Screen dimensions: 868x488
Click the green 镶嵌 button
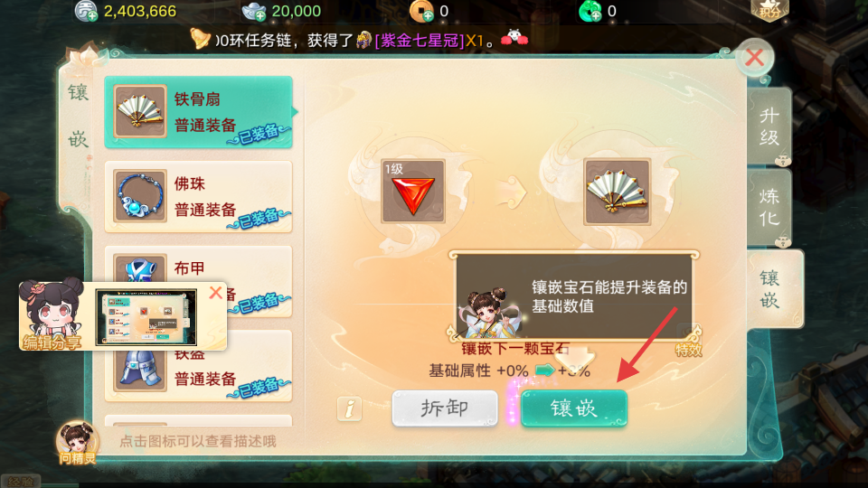pos(574,408)
